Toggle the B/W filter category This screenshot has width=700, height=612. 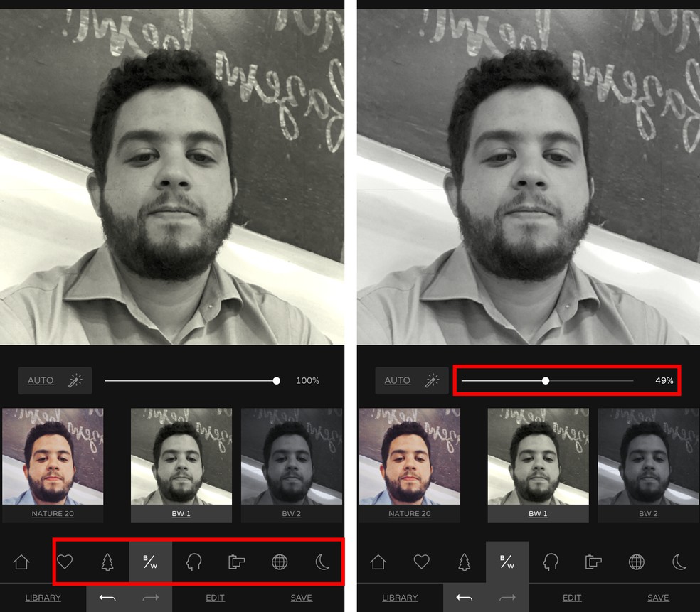(x=152, y=562)
